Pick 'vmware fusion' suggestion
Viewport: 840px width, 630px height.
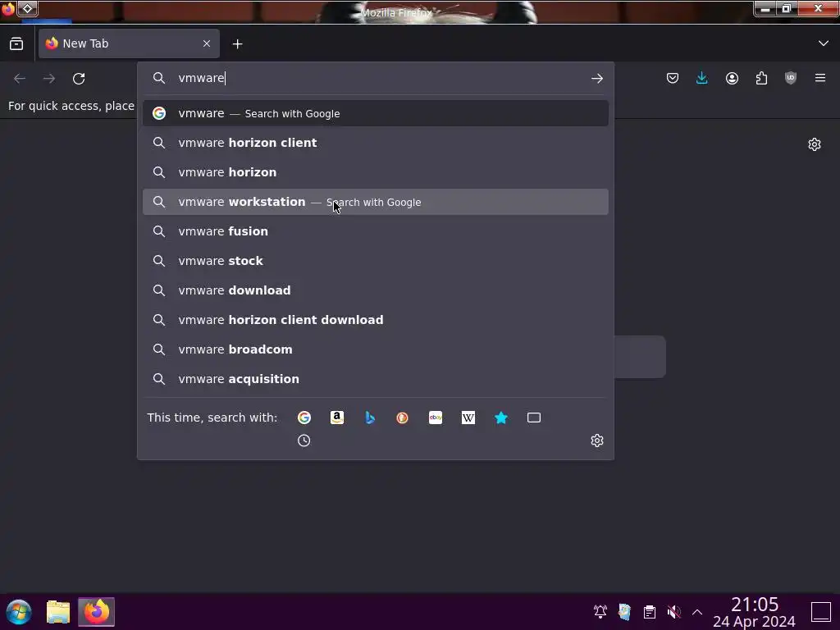click(x=375, y=231)
